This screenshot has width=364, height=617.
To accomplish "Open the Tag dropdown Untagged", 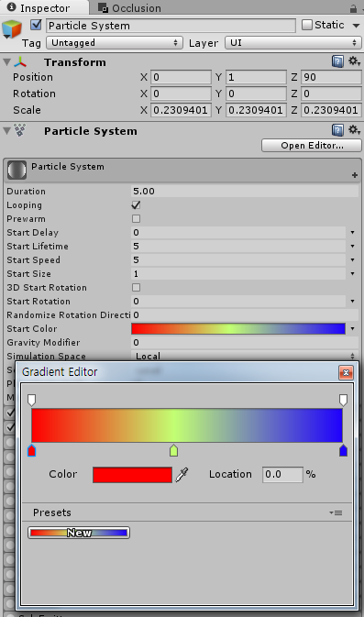I will tap(115, 42).
